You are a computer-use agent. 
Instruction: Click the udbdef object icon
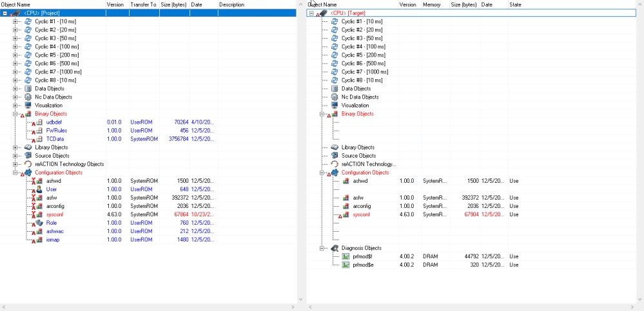tap(39, 122)
